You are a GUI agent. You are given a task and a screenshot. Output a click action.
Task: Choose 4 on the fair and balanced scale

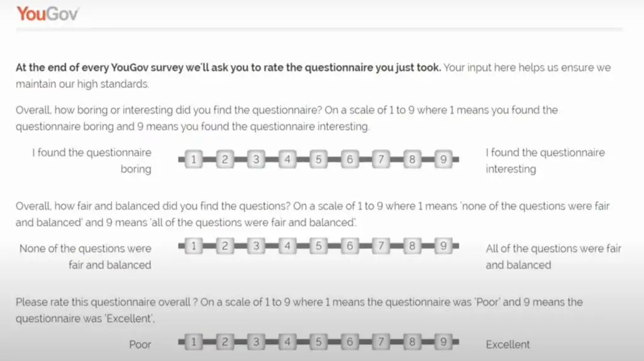point(287,246)
